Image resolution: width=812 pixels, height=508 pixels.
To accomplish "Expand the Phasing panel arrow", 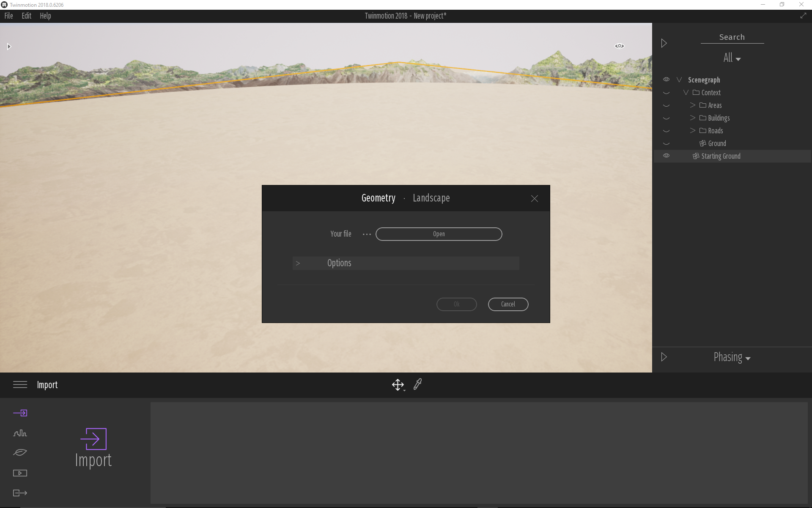I will point(664,357).
